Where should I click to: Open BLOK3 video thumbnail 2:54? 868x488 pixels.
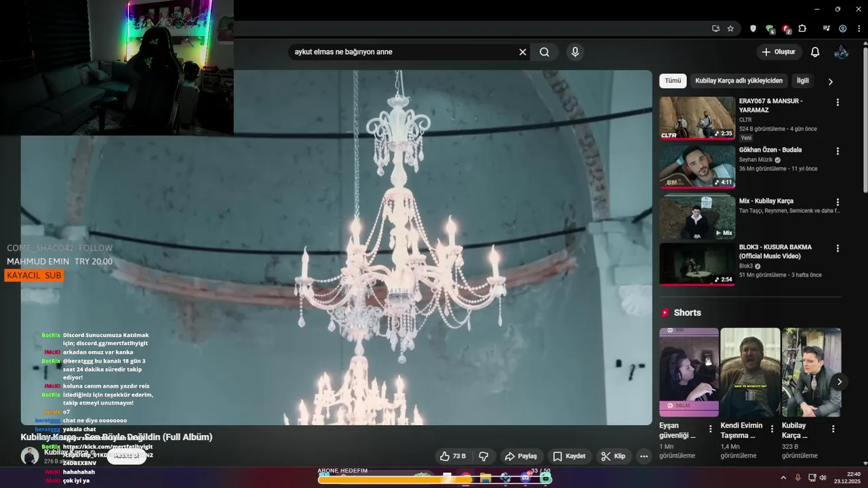tap(697, 264)
